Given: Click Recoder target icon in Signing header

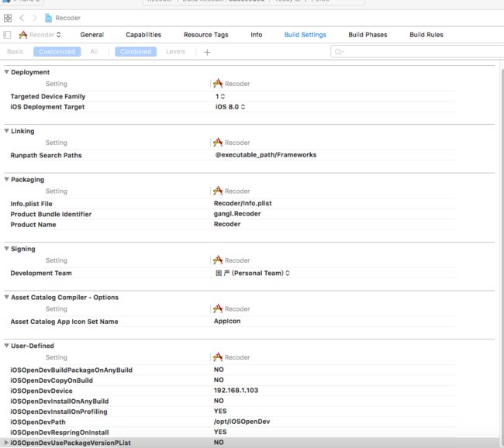Looking at the screenshot, I should [218, 260].
